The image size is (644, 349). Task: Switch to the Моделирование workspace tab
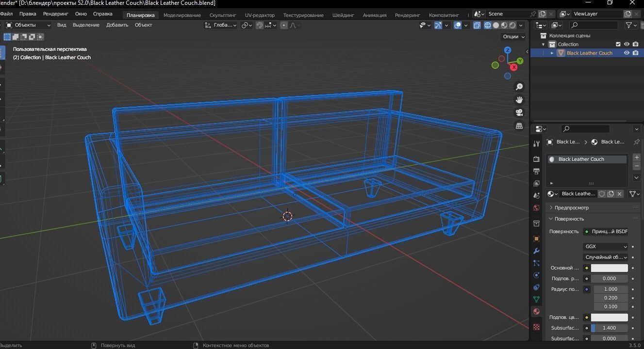coord(182,15)
